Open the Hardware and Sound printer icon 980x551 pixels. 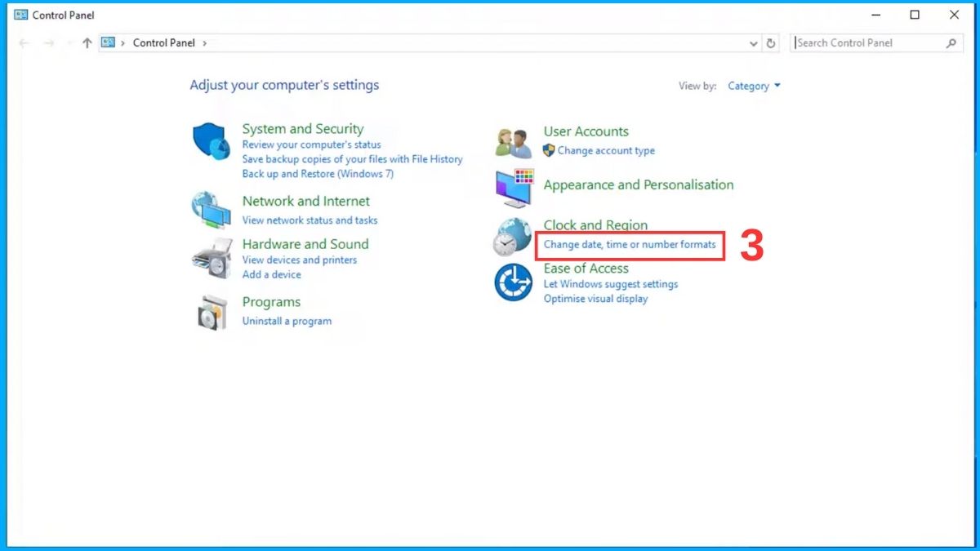point(212,260)
